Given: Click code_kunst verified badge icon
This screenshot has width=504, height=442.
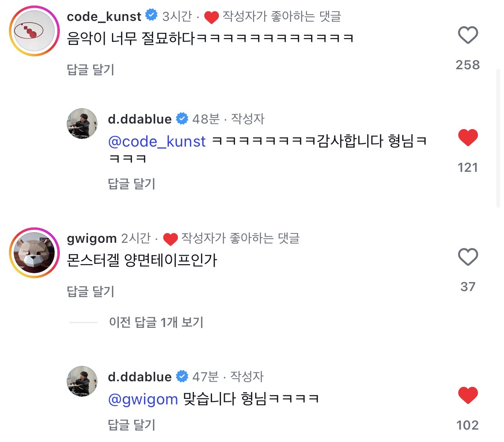Looking at the screenshot, I should (151, 15).
